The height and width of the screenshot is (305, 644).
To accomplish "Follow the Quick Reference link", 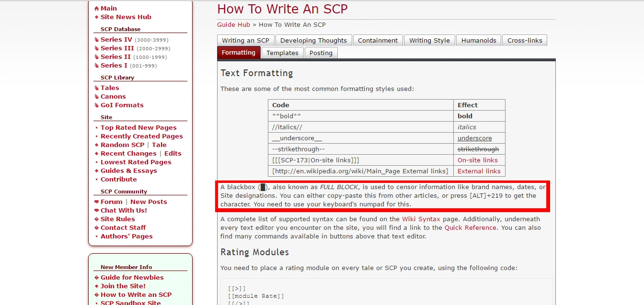I will pyautogui.click(x=470, y=228).
